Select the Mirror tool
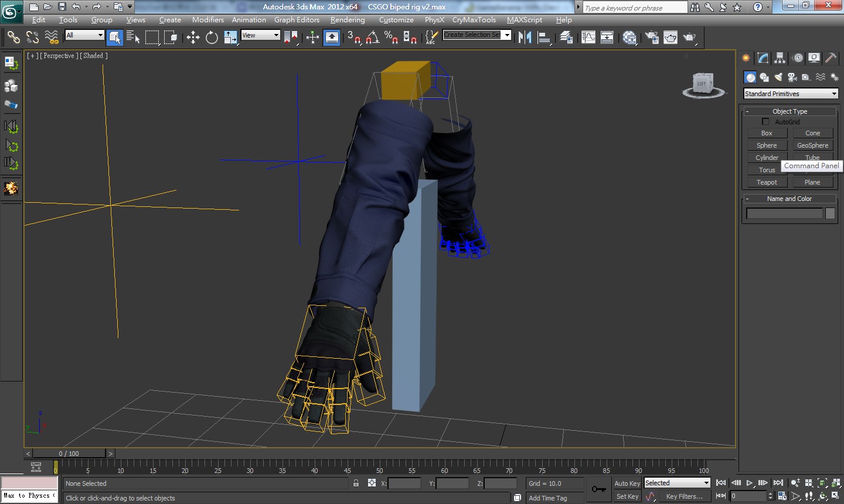Viewport: 844px width, 504px height. [x=525, y=37]
